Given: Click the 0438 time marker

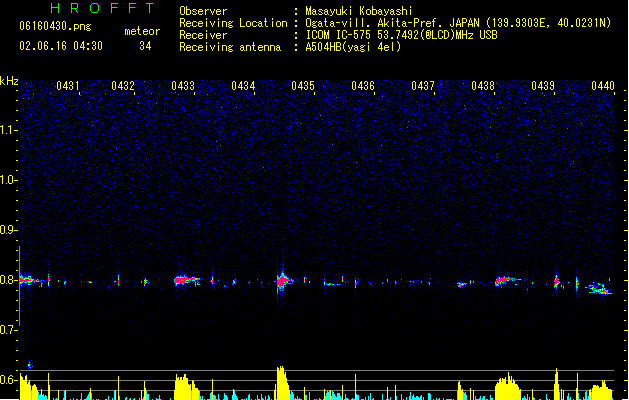Looking at the screenshot, I should point(483,85).
